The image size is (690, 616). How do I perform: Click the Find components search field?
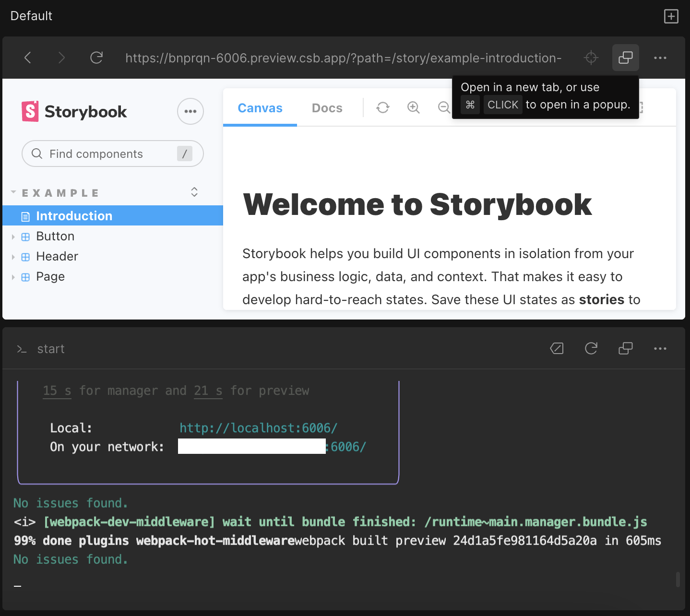(113, 154)
